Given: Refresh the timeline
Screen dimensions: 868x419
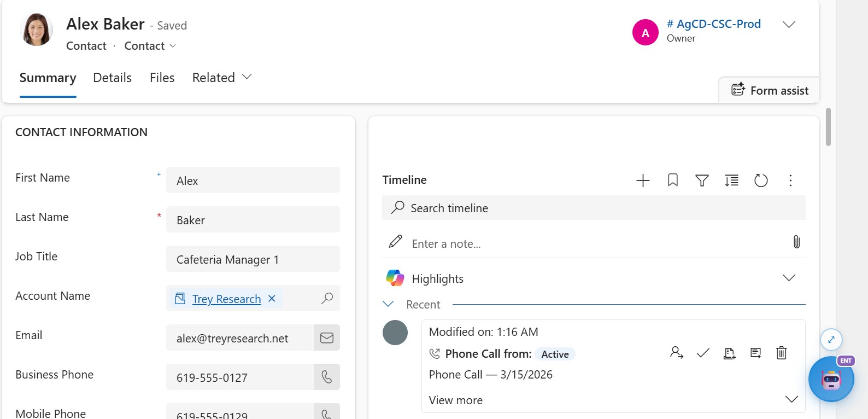Looking at the screenshot, I should click(x=761, y=181).
